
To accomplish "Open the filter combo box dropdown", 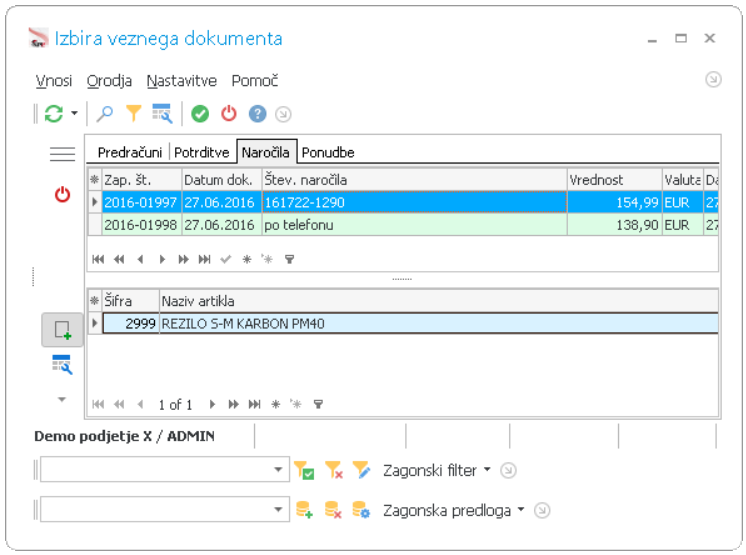I will (278, 469).
